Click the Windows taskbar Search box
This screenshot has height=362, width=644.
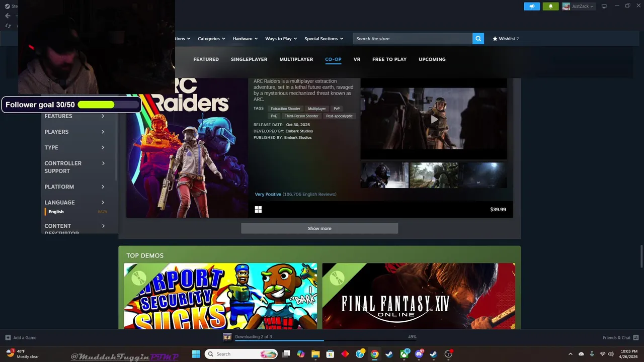click(242, 354)
